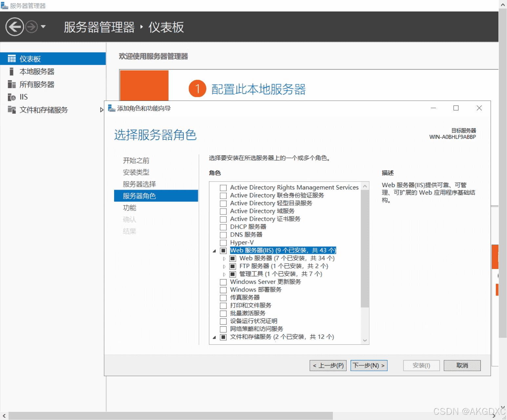The height and width of the screenshot is (420, 507).
Task: Go to the 功能 wizard step
Action: (130, 208)
